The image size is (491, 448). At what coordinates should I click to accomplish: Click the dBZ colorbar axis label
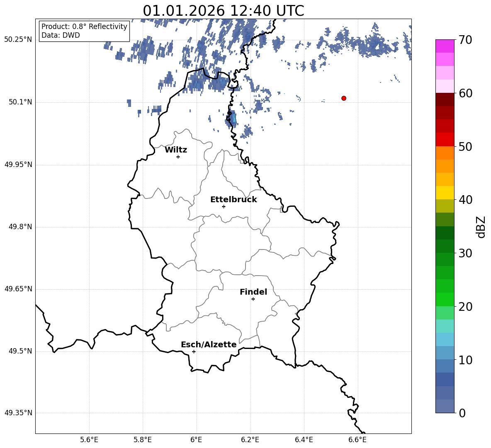tap(481, 227)
